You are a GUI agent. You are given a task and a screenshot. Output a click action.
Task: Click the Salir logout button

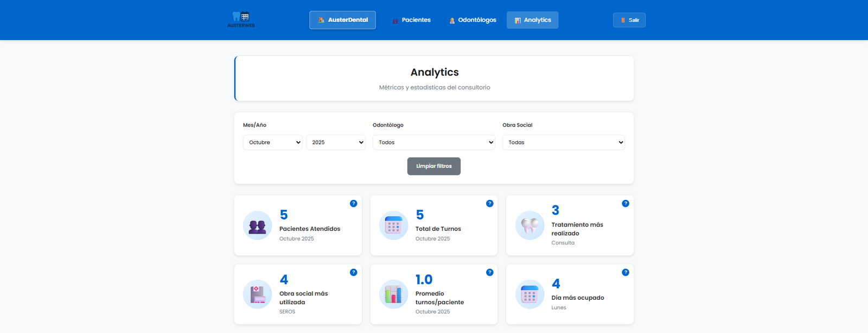[629, 20]
